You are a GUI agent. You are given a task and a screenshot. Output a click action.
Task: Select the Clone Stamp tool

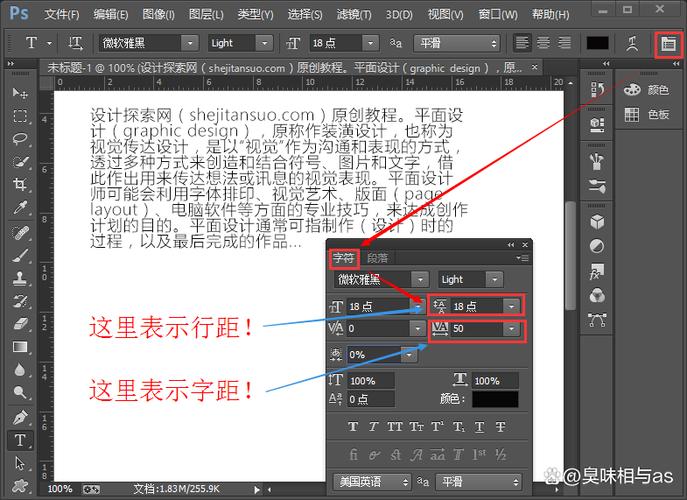coord(20,278)
